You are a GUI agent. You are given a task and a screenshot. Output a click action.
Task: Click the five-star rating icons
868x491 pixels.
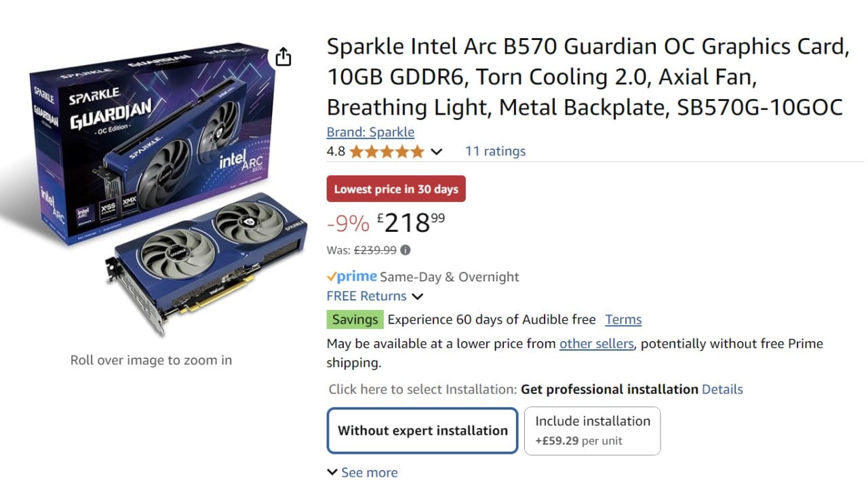[387, 151]
